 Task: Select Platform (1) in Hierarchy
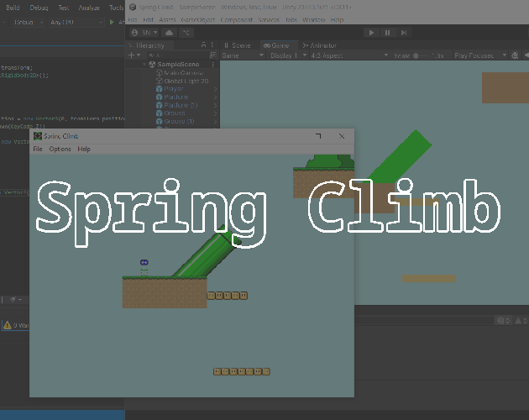point(181,105)
